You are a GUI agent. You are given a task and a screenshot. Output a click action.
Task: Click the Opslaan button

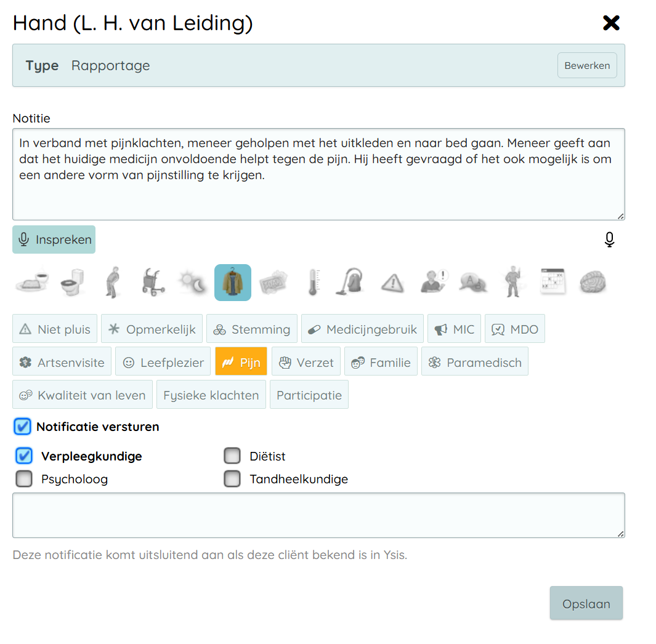tap(586, 603)
